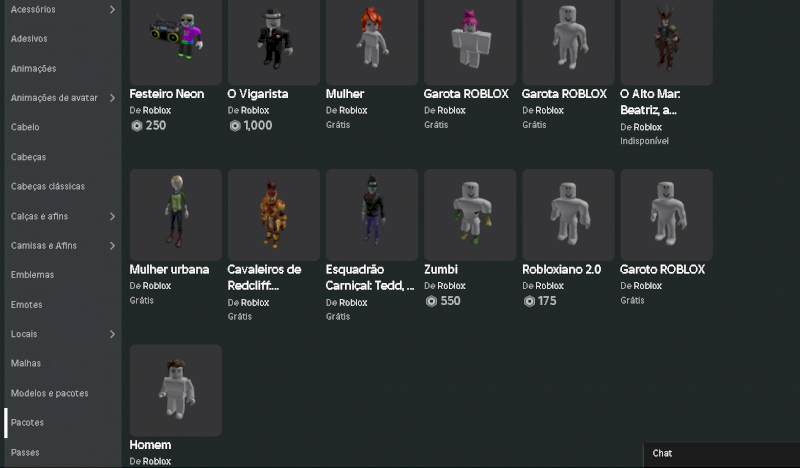Open the Mulher bundle thumbnail
800x468 pixels.
point(372,41)
